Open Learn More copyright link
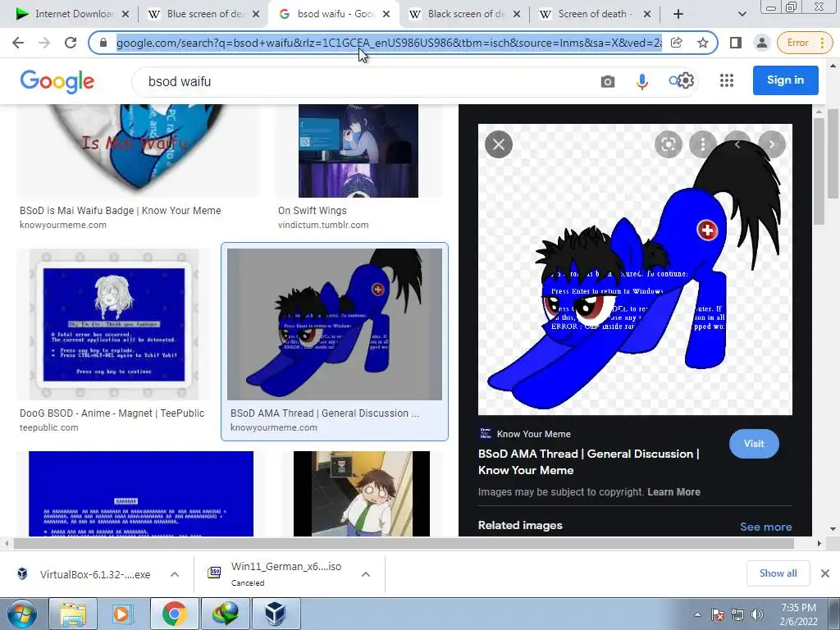Screen dimensions: 840x630 pos(673,492)
